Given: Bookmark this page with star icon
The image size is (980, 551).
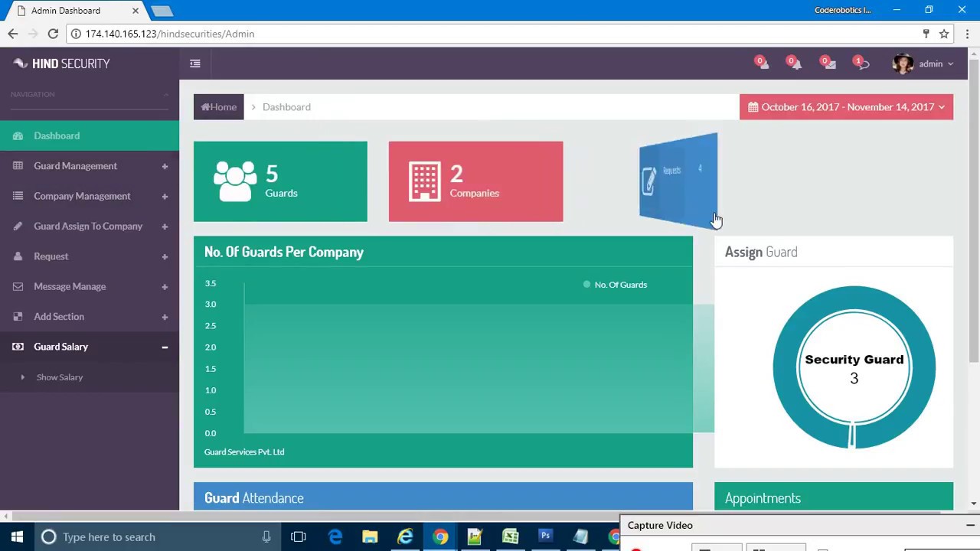Looking at the screenshot, I should pos(944,34).
